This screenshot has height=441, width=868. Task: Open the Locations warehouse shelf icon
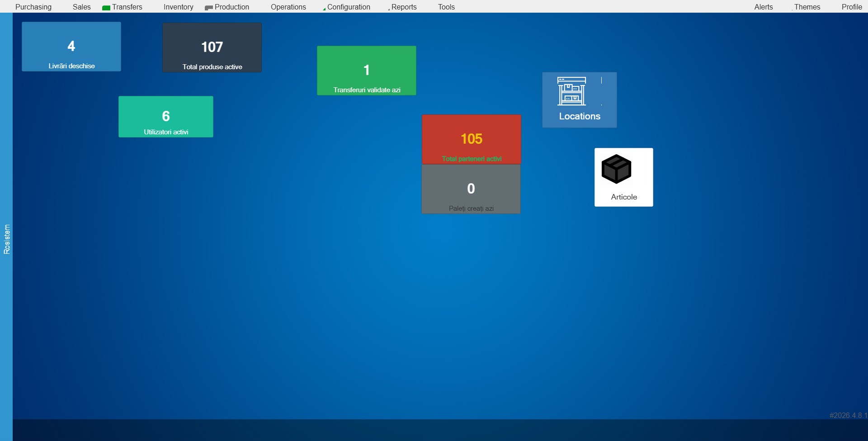click(571, 91)
